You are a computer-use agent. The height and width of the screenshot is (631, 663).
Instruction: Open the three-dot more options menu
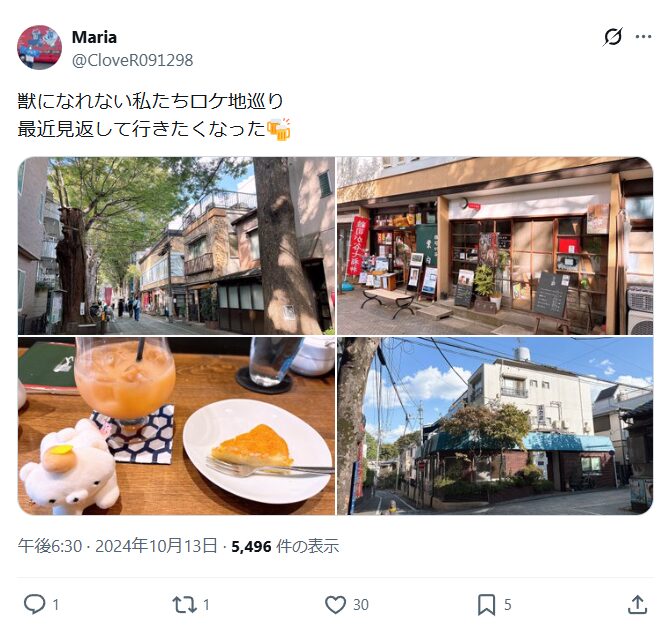(643, 37)
